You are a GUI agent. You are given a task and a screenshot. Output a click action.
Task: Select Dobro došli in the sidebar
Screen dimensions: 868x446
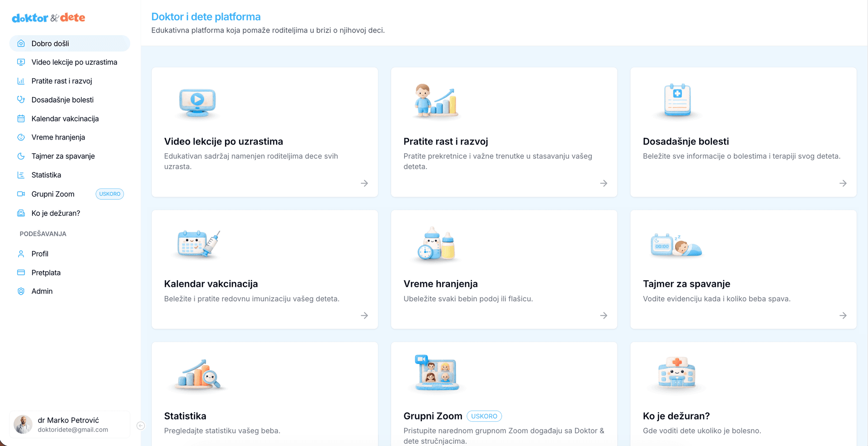click(50, 44)
